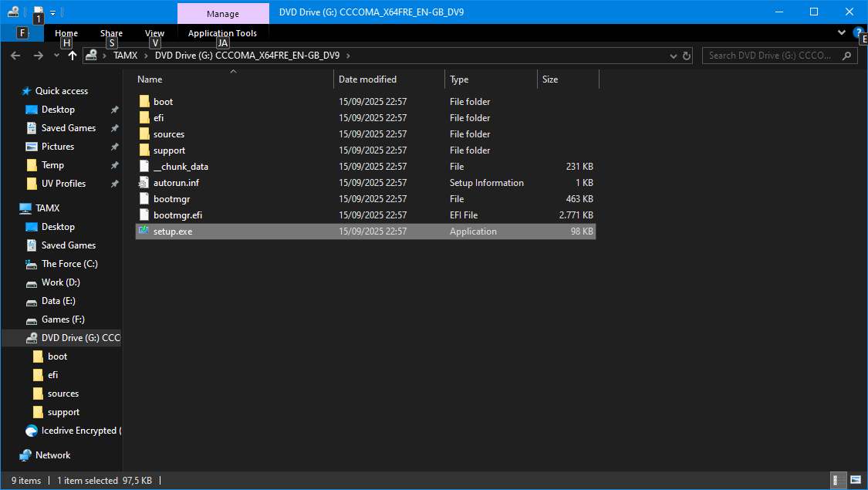Go up one folder level

72,56
